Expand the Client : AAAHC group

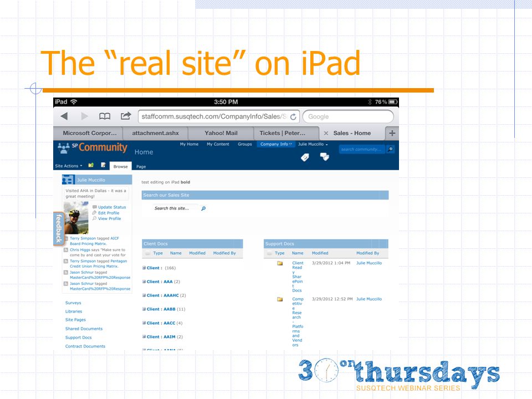pyautogui.click(x=144, y=295)
